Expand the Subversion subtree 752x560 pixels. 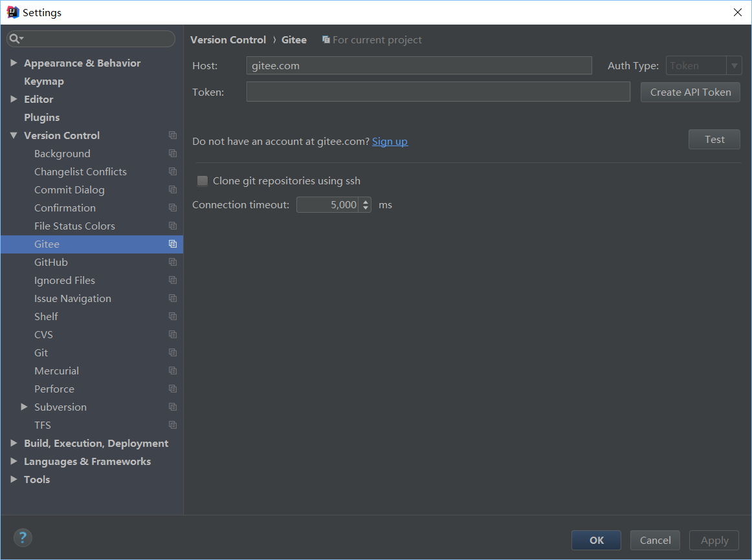coord(24,407)
